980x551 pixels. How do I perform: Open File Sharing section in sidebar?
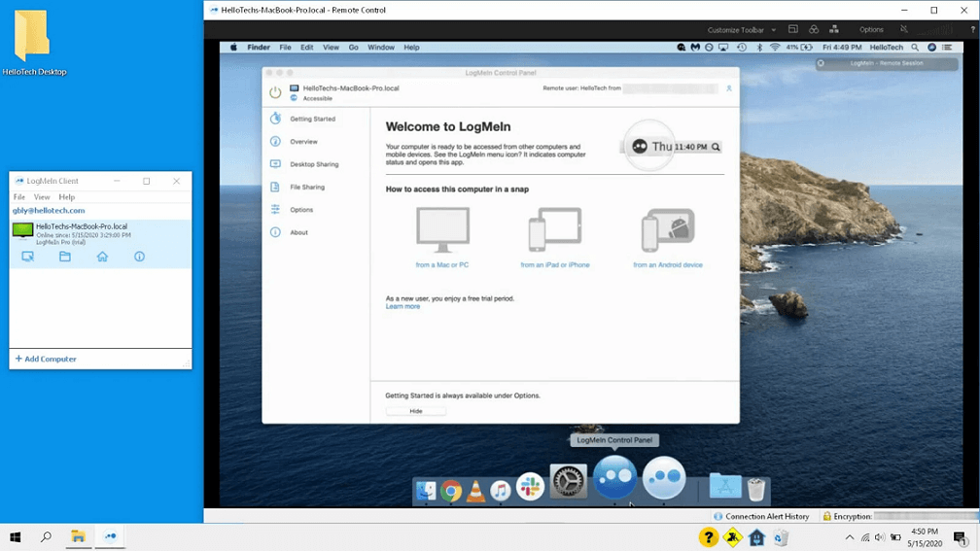[307, 187]
